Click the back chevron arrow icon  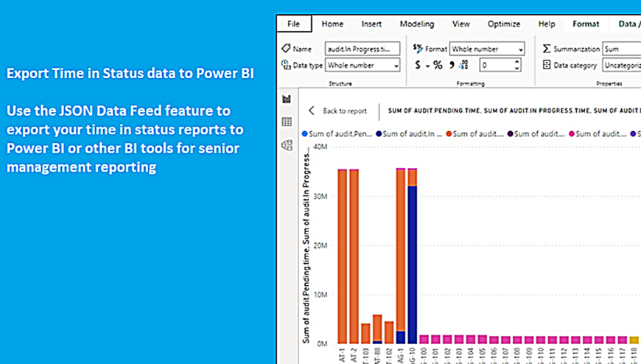[x=312, y=111]
